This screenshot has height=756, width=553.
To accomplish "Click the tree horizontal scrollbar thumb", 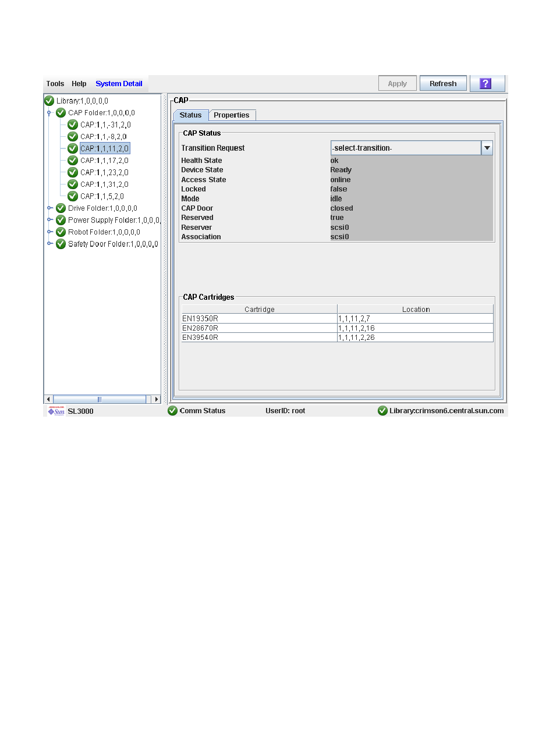I will 99,399.
